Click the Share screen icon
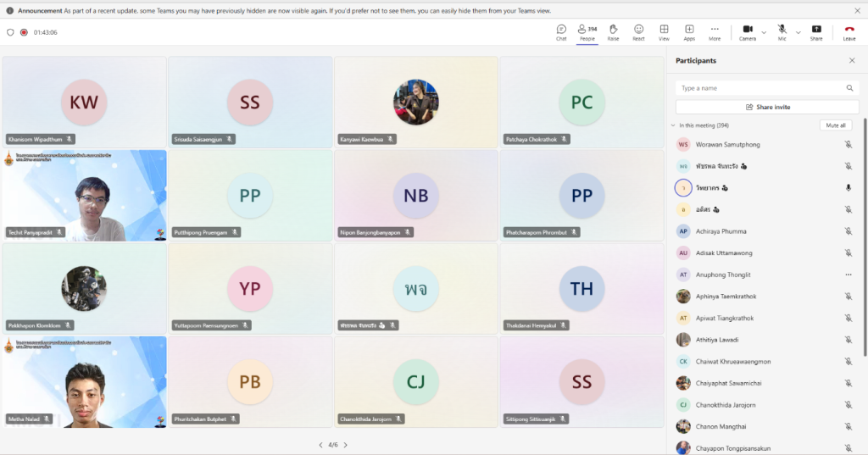The width and height of the screenshot is (868, 455). (x=815, y=32)
